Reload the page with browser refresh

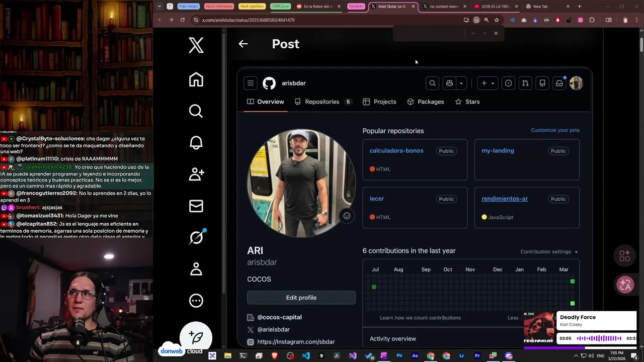pos(182,20)
